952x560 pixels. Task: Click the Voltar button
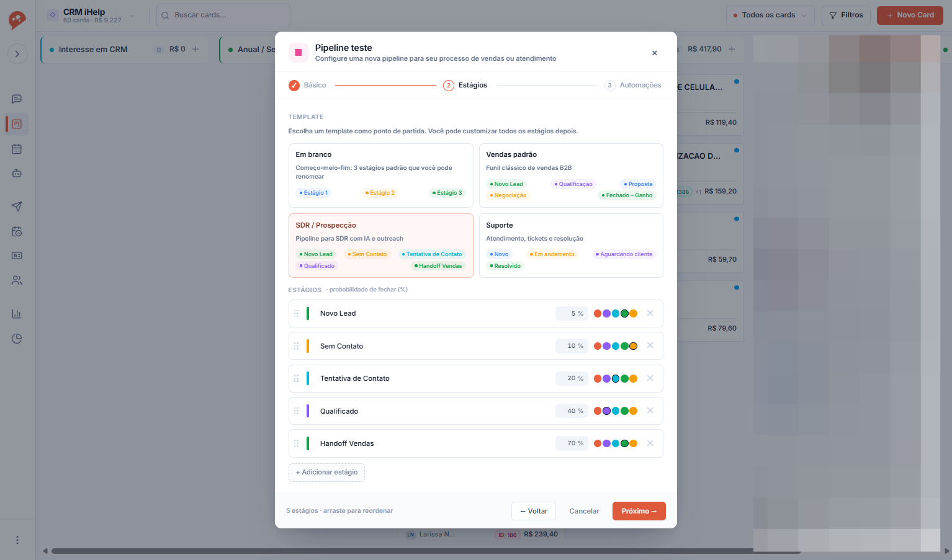pos(534,511)
